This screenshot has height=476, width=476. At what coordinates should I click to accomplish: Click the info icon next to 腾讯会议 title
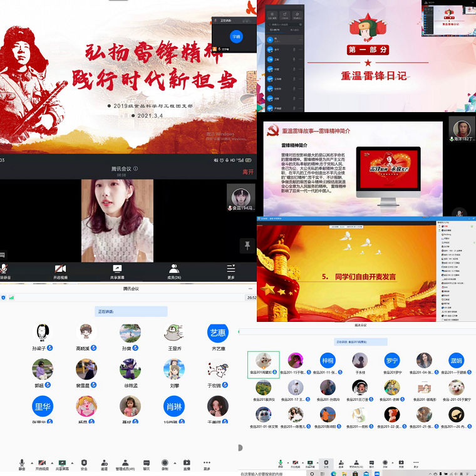tap(136, 168)
